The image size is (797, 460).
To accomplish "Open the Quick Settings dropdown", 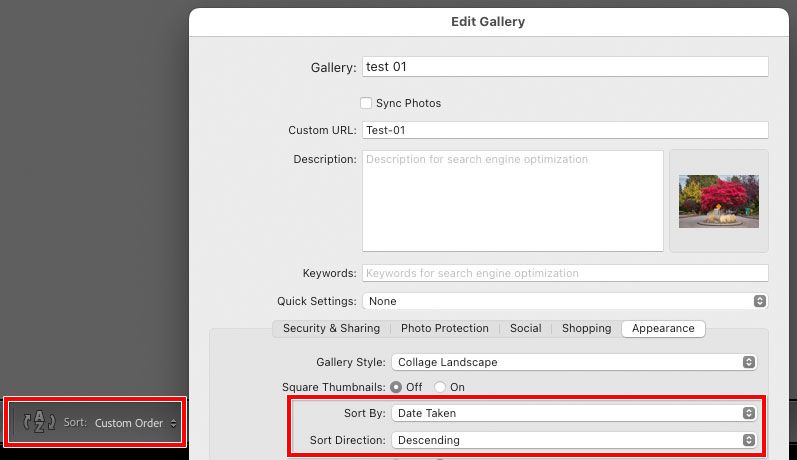I will point(565,301).
